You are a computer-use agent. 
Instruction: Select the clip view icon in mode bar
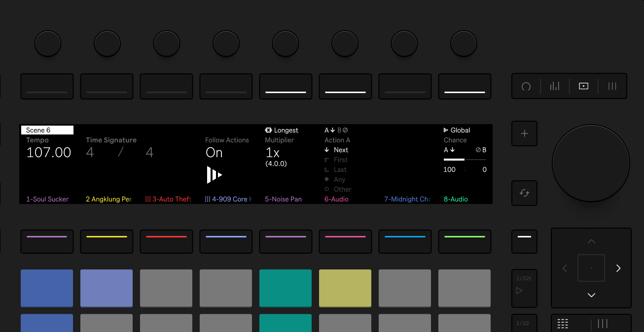click(583, 86)
